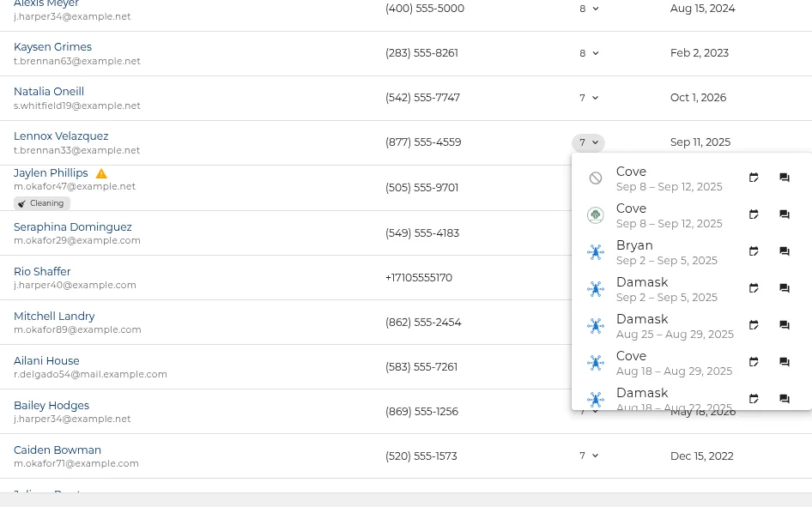Collapse Lennox Velazquez's bookings count dropdown
The height and width of the screenshot is (507, 812).
pyautogui.click(x=588, y=142)
